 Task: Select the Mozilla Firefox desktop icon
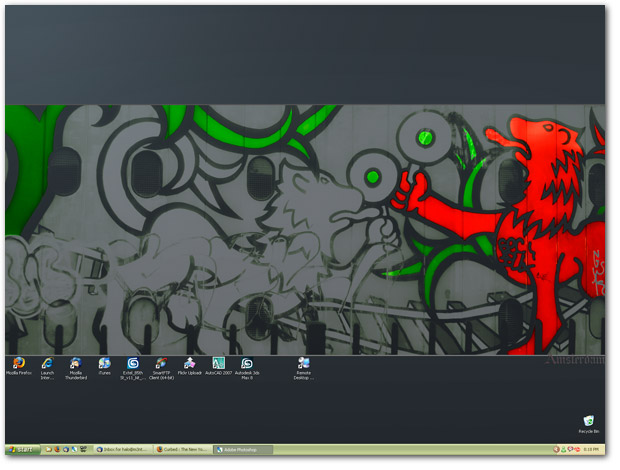tap(18, 364)
